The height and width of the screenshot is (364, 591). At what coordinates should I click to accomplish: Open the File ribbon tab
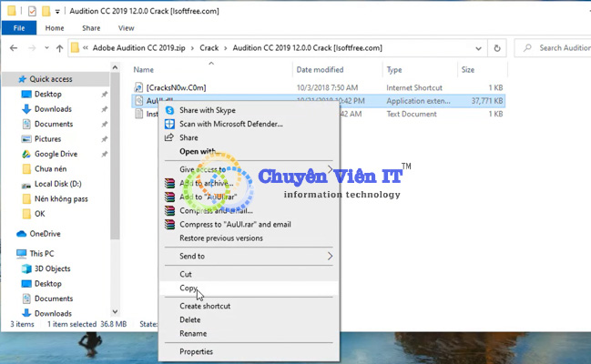(x=19, y=28)
